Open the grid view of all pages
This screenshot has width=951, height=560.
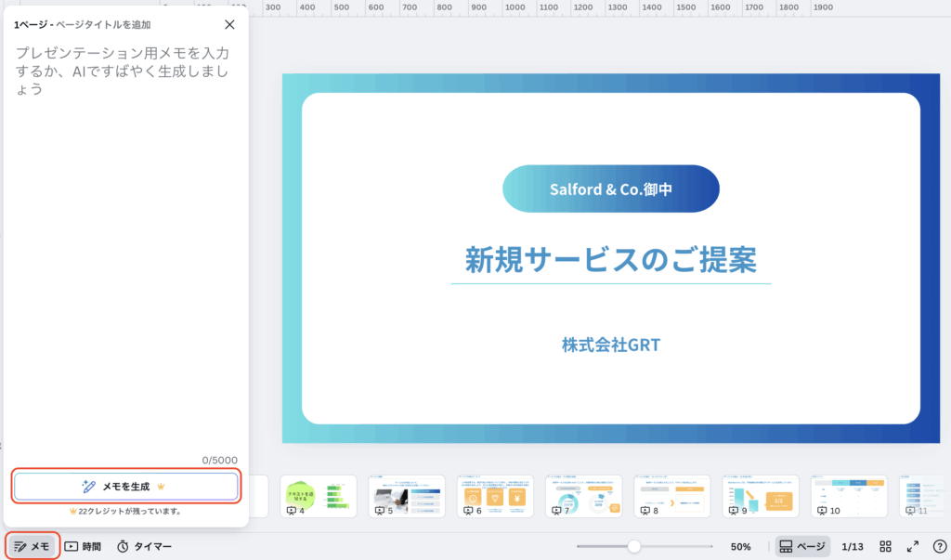[886, 546]
